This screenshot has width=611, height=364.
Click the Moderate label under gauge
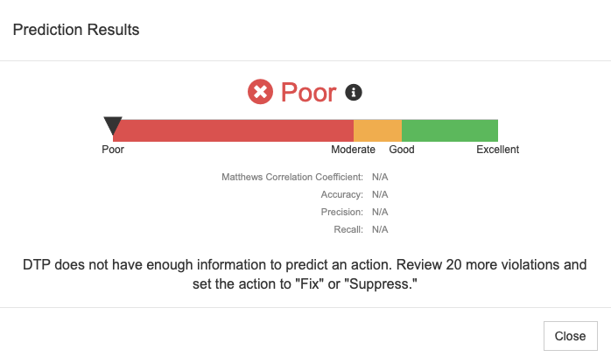tap(353, 150)
